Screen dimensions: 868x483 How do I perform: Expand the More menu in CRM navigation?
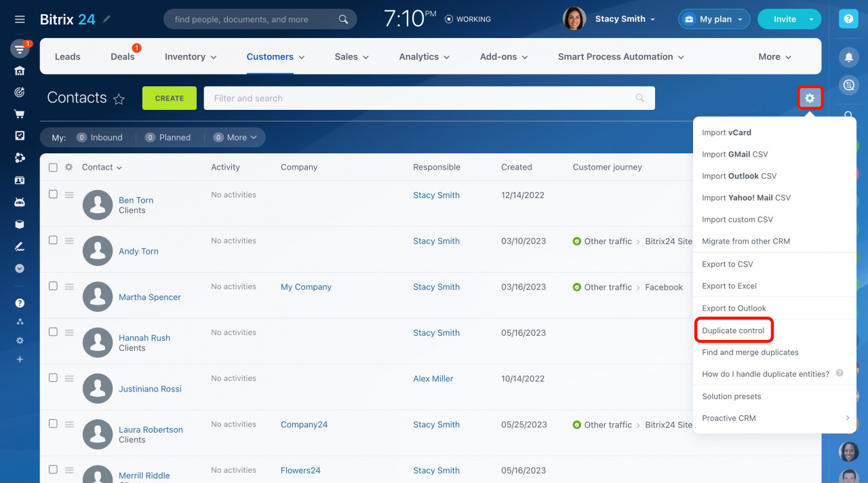[x=774, y=57]
